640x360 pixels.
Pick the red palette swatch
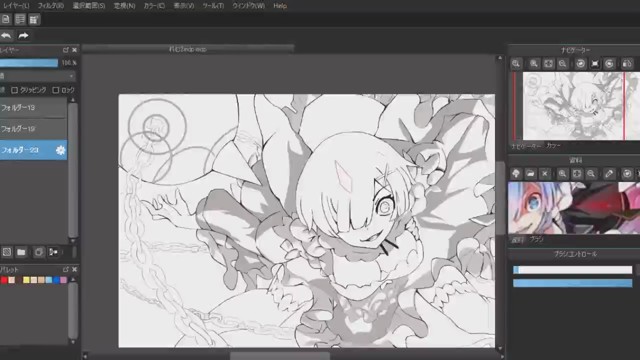click(x=4, y=280)
